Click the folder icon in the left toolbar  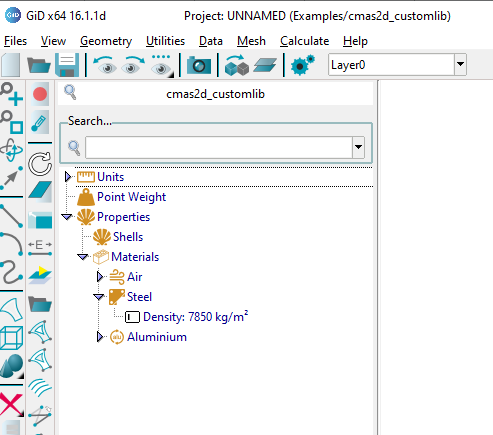click(x=40, y=304)
